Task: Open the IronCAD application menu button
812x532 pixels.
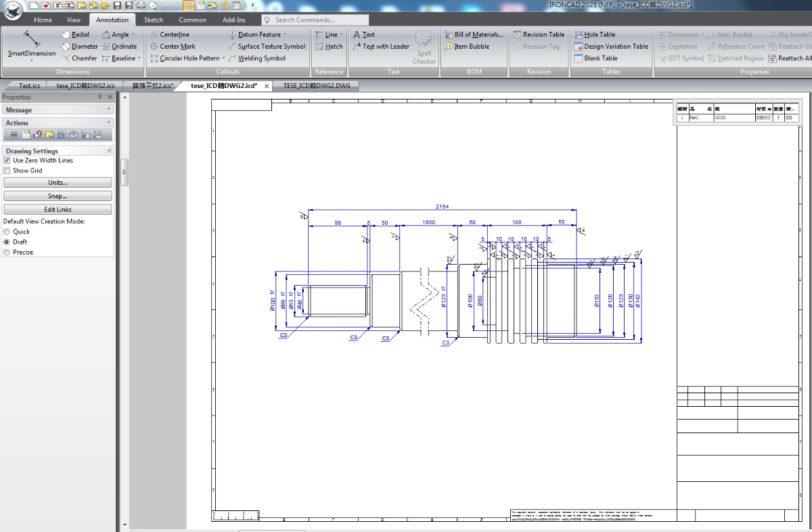Action: [12, 12]
